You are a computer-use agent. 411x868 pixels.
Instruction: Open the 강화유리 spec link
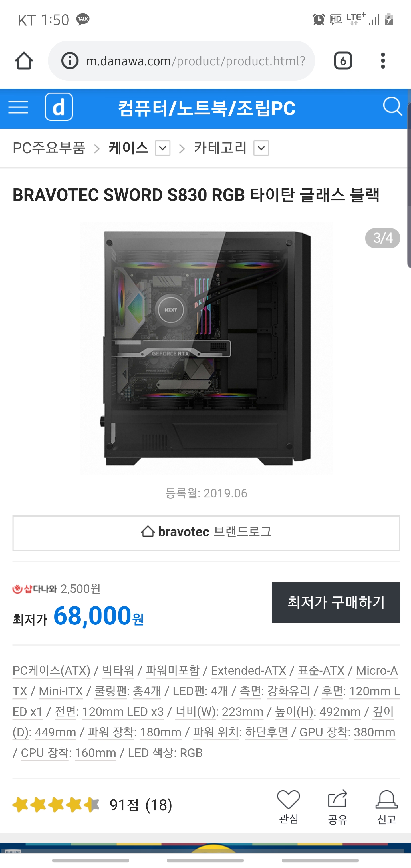[288, 691]
